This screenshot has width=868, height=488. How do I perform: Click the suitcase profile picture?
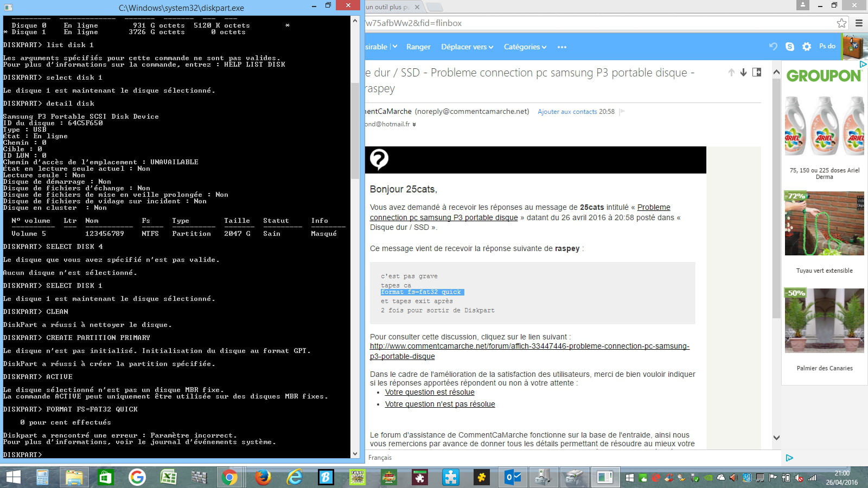coord(854,47)
